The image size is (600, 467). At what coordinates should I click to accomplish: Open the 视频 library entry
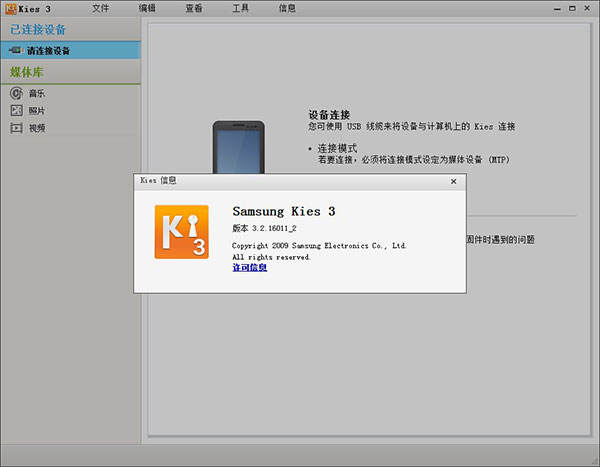[x=37, y=128]
